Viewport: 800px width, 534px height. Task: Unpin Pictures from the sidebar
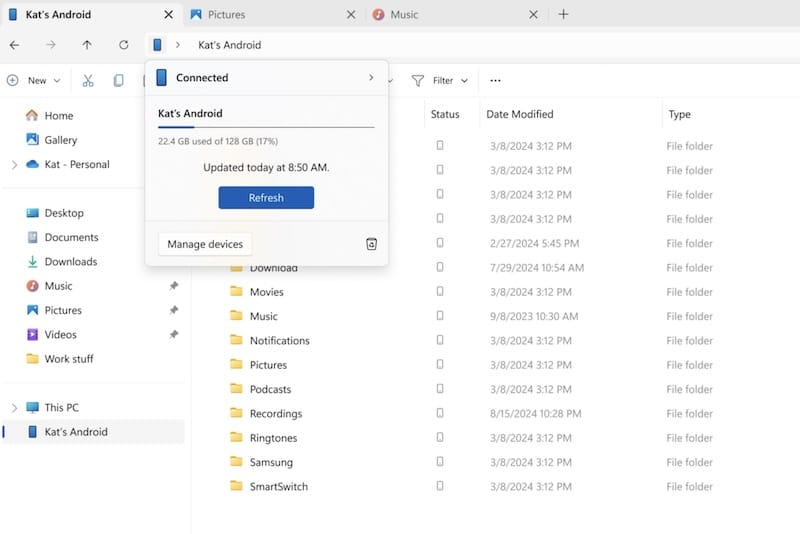pos(174,310)
